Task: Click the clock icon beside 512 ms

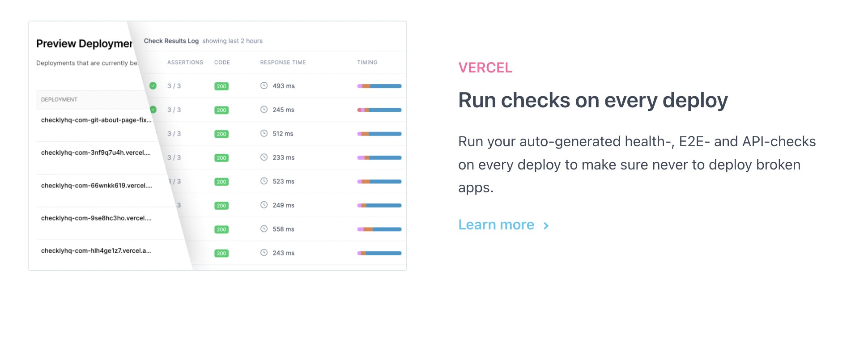Action: (x=264, y=133)
